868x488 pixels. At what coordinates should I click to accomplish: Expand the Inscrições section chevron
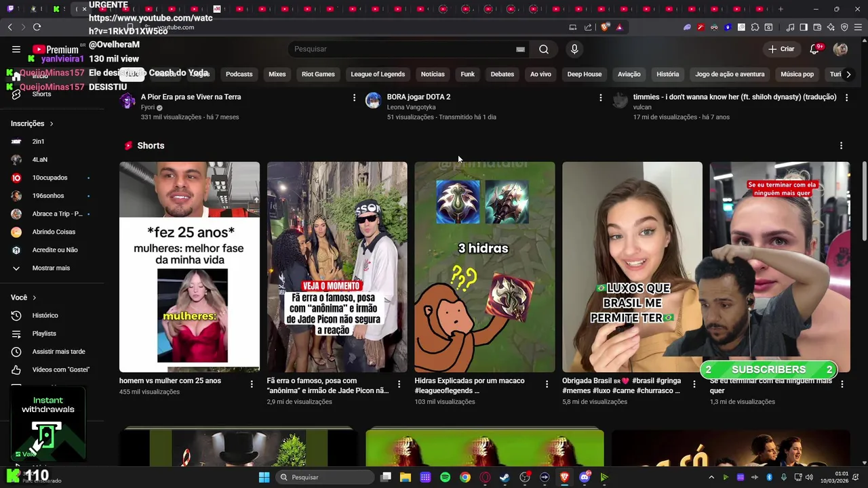pyautogui.click(x=52, y=124)
